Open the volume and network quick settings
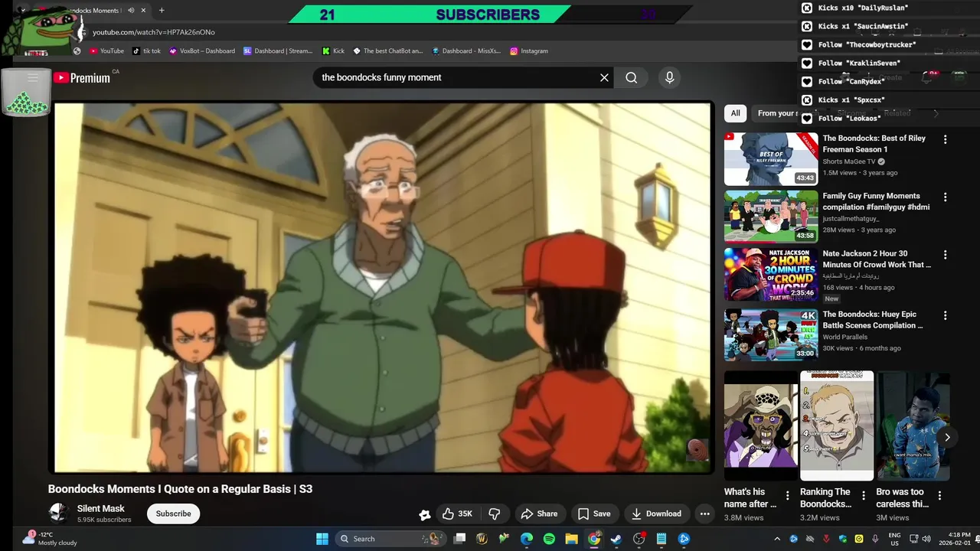The image size is (980, 551). coord(920,539)
